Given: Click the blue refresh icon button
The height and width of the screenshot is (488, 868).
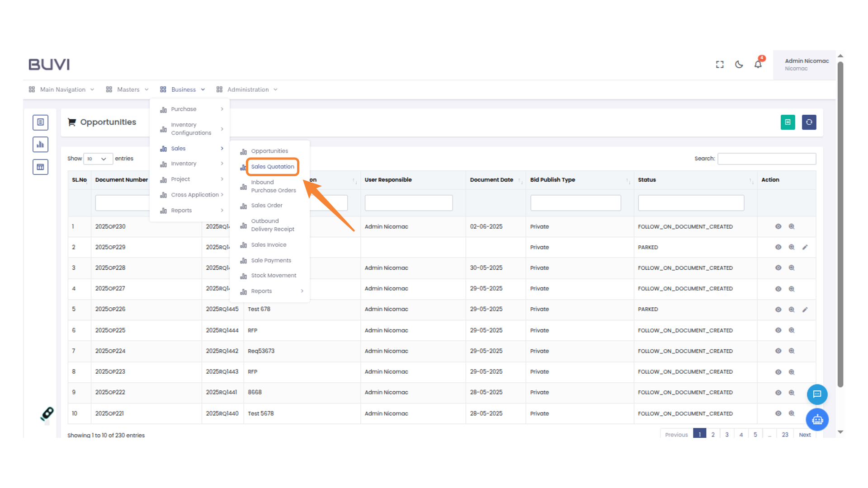Looking at the screenshot, I should pos(809,122).
